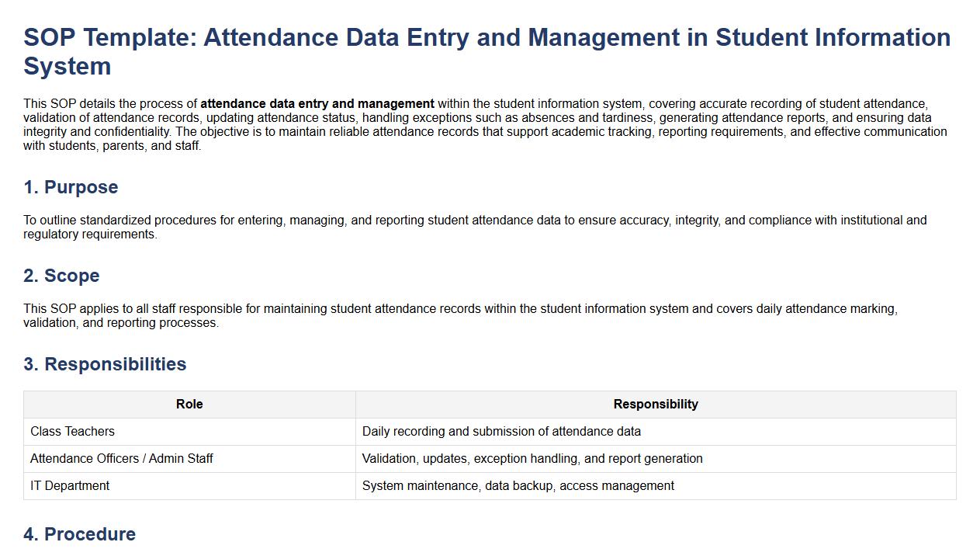The width and height of the screenshot is (980, 549).
Task: Select the "Attendance Officers / Admin Staff" cell
Action: (121, 459)
